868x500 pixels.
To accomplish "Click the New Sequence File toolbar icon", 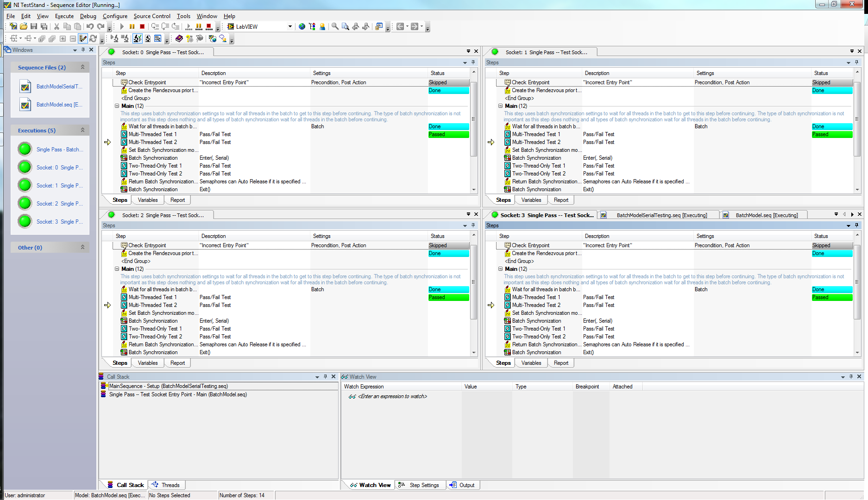I will point(13,26).
